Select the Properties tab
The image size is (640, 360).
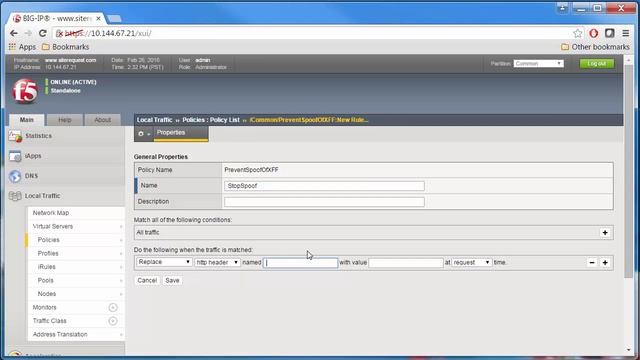(x=181, y=133)
